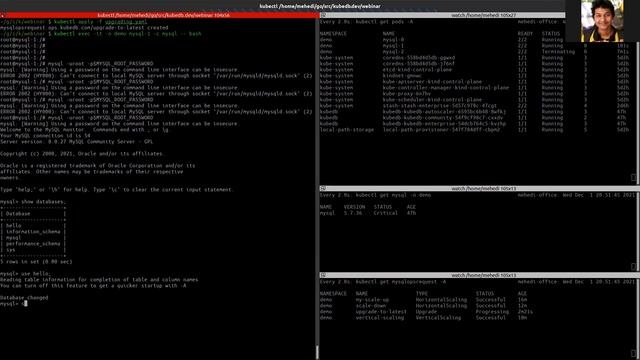Click the pods watch pane's terminal icon
The height and width of the screenshot is (360, 640).
click(x=323, y=15)
